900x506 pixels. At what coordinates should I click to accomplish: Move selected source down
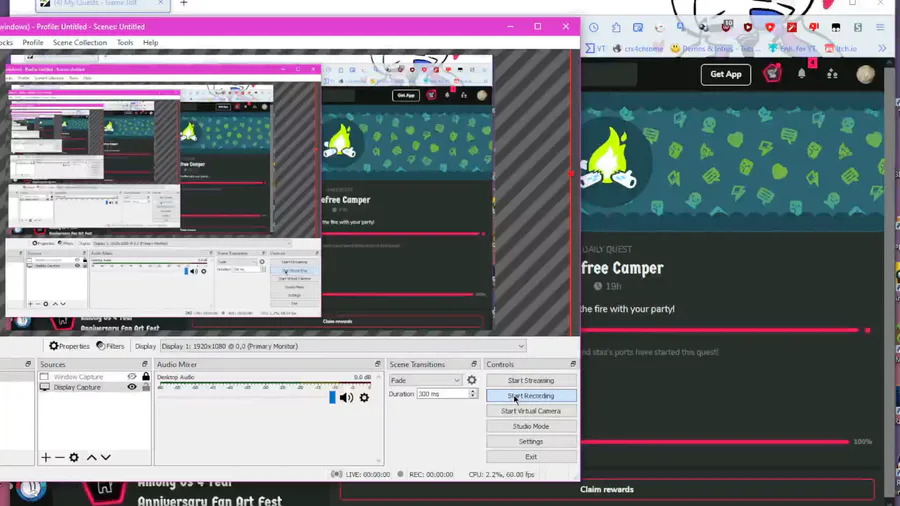(106, 457)
